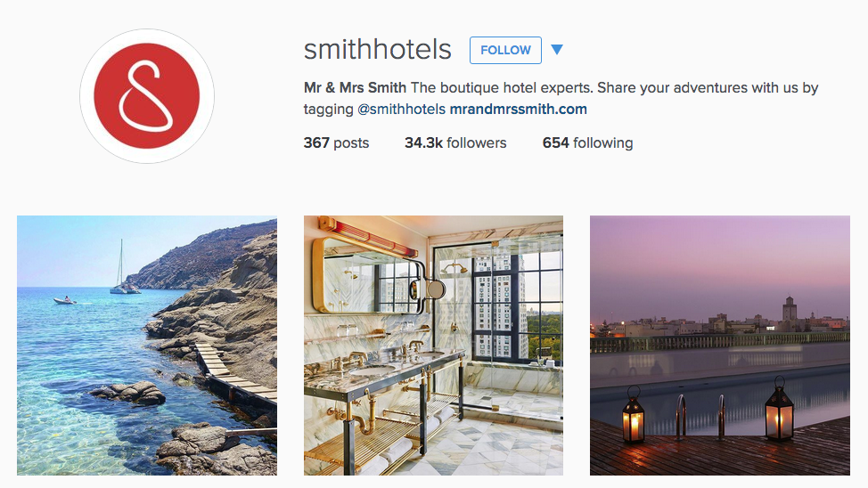This screenshot has height=488, width=868.
Task: Click the 367 posts count
Action: [x=336, y=142]
